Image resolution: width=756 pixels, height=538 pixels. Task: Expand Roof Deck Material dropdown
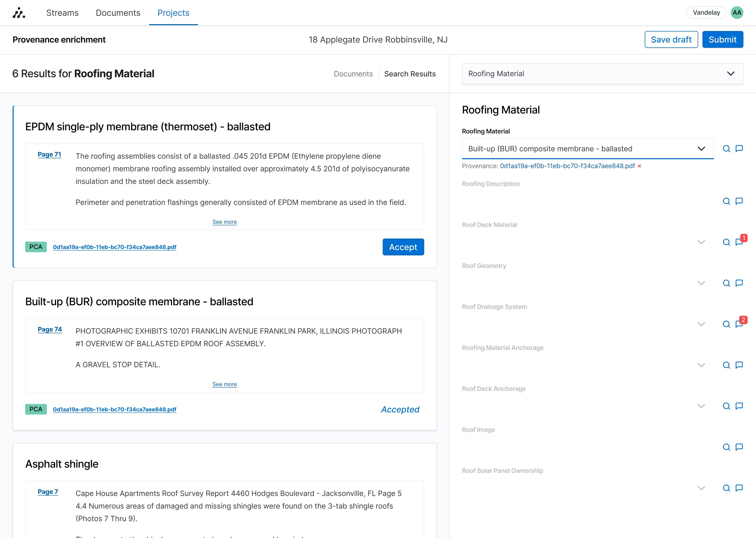click(x=587, y=242)
